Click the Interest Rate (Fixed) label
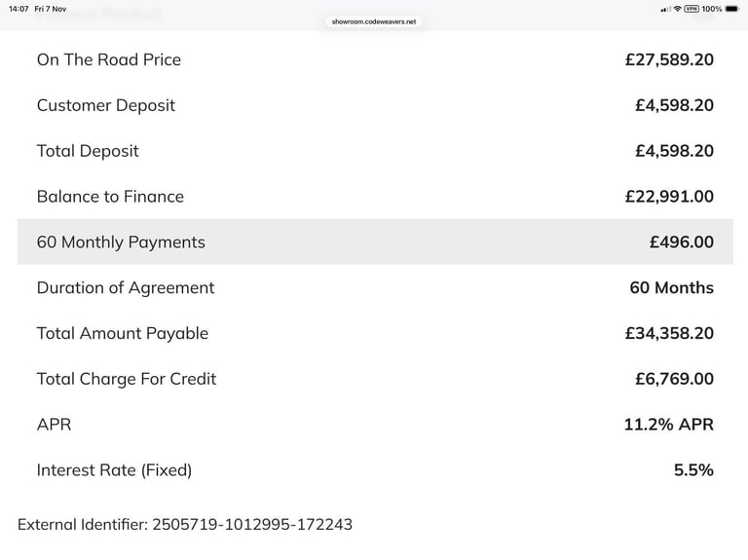The height and width of the screenshot is (560, 748). pos(114,470)
